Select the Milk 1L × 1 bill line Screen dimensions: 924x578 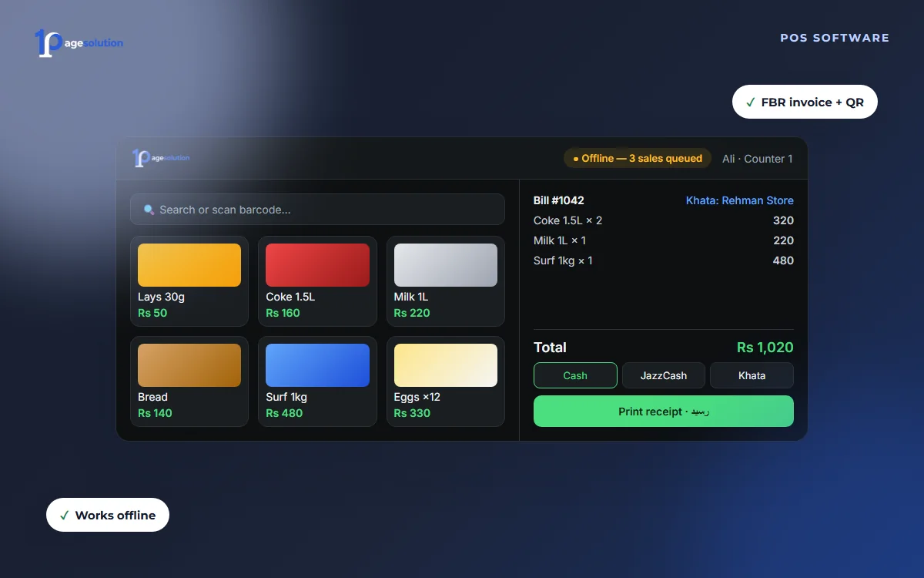[x=664, y=240]
